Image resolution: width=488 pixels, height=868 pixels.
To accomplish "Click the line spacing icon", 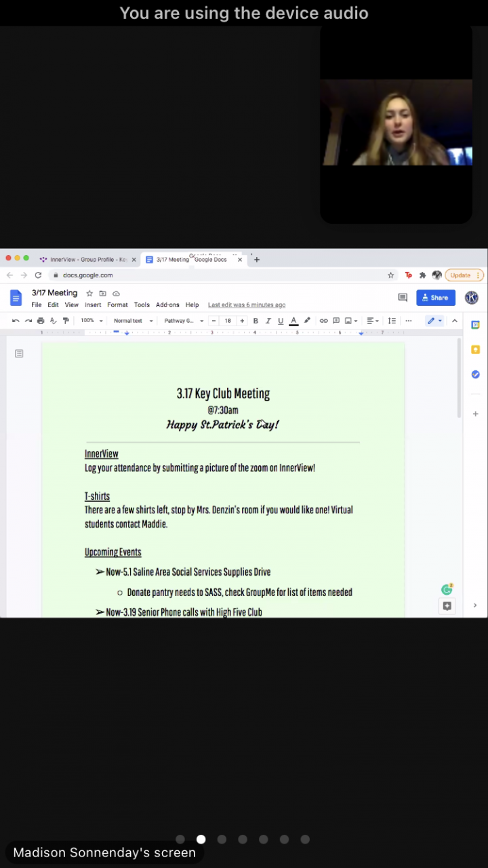I will coord(392,321).
